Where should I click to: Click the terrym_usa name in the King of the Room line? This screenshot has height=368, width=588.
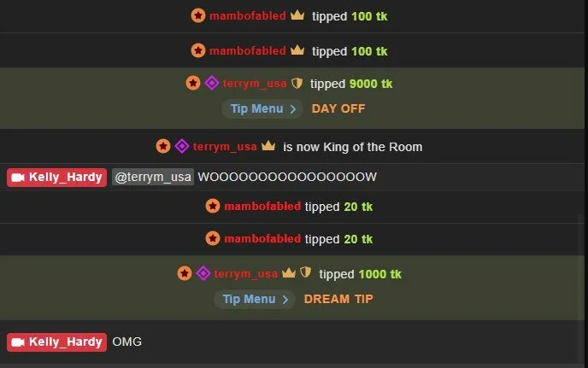click(x=225, y=147)
